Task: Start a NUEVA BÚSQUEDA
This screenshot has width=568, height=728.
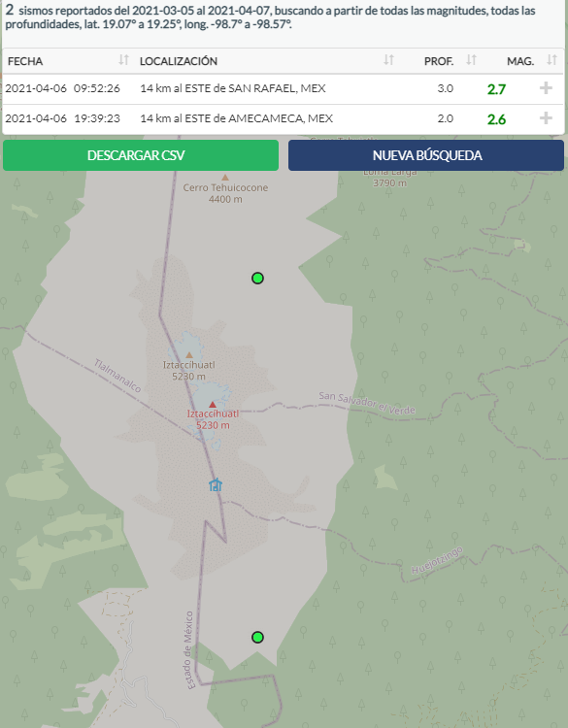Action: point(426,155)
